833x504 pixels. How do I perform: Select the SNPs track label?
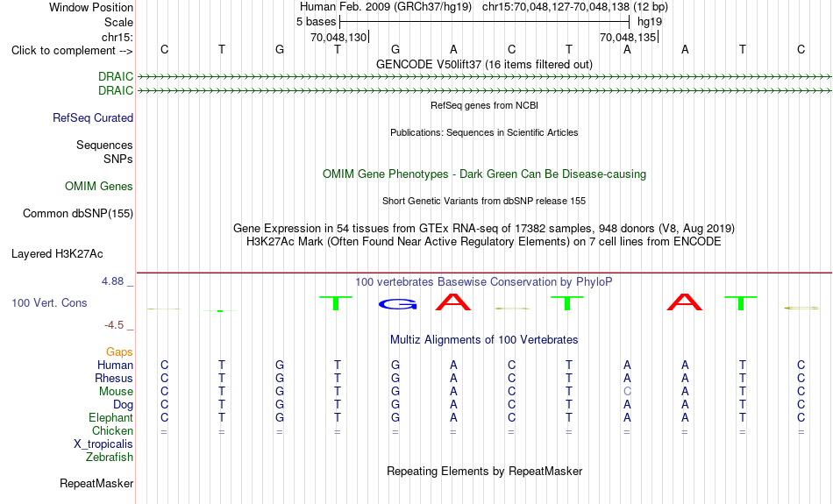118,159
